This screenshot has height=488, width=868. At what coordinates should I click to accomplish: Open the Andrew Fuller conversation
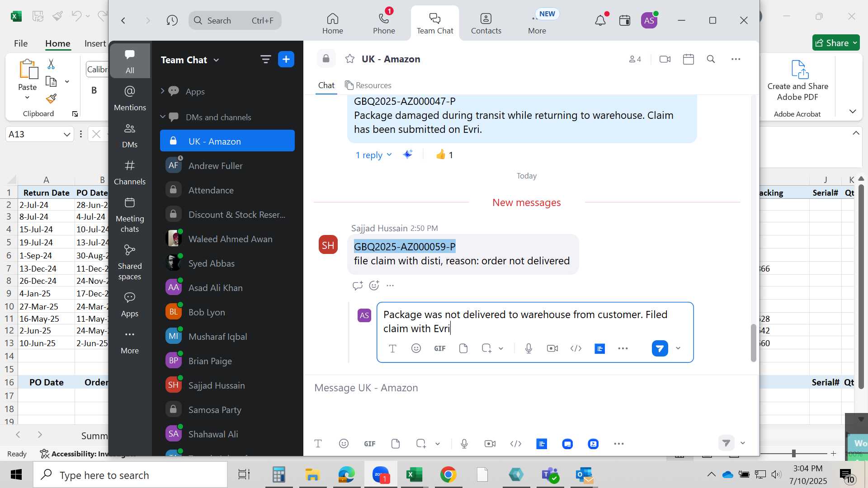pos(227,166)
